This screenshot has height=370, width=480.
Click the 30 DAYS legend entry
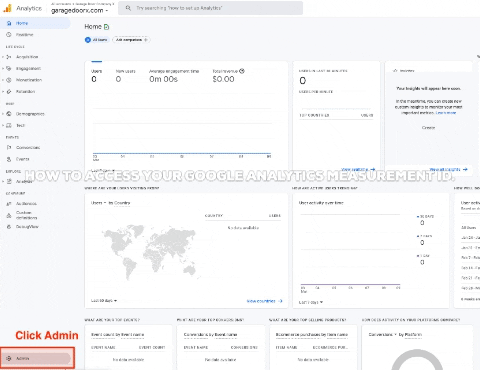click(x=425, y=220)
